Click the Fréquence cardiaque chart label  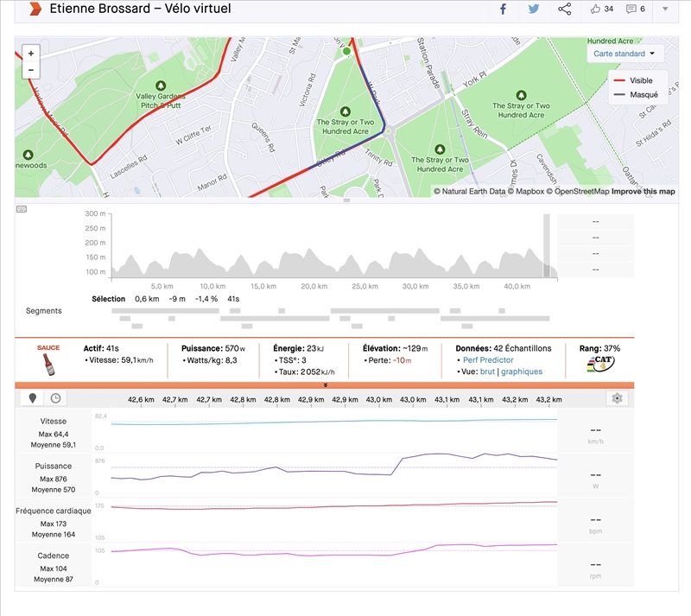tap(54, 511)
